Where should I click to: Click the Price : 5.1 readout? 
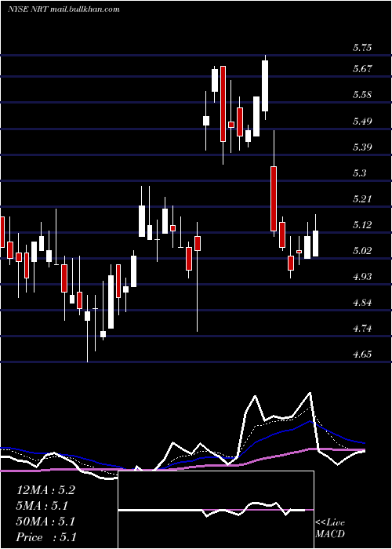[x=45, y=537]
